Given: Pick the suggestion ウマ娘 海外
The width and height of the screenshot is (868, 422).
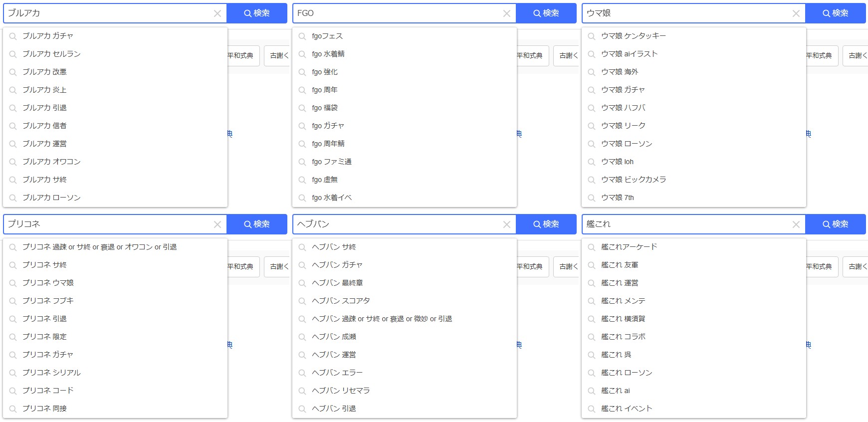Looking at the screenshot, I should [x=694, y=72].
